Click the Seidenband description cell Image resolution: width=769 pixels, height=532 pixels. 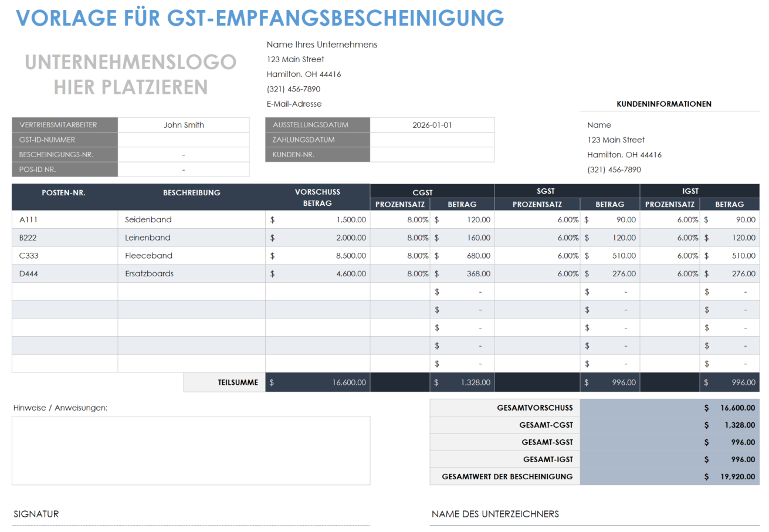tap(191, 219)
